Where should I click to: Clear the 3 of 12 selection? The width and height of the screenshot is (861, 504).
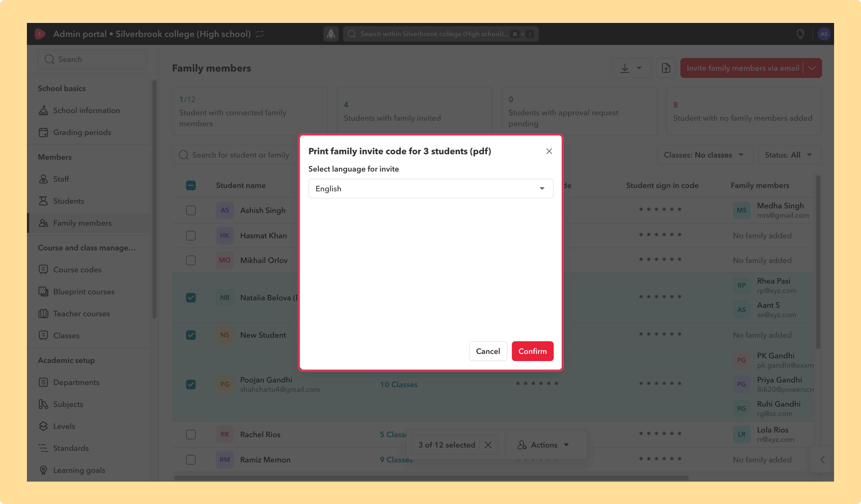coord(488,445)
